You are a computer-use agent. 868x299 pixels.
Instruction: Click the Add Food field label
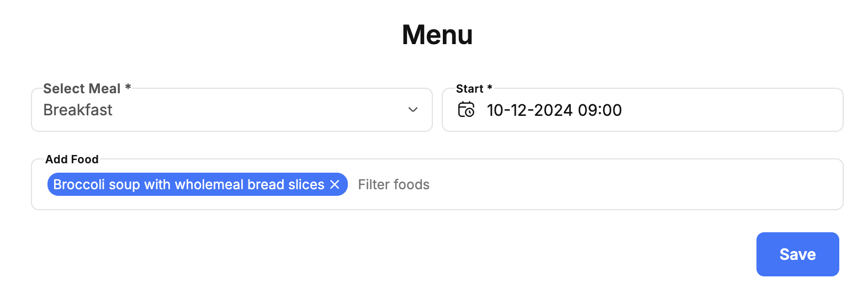point(72,159)
